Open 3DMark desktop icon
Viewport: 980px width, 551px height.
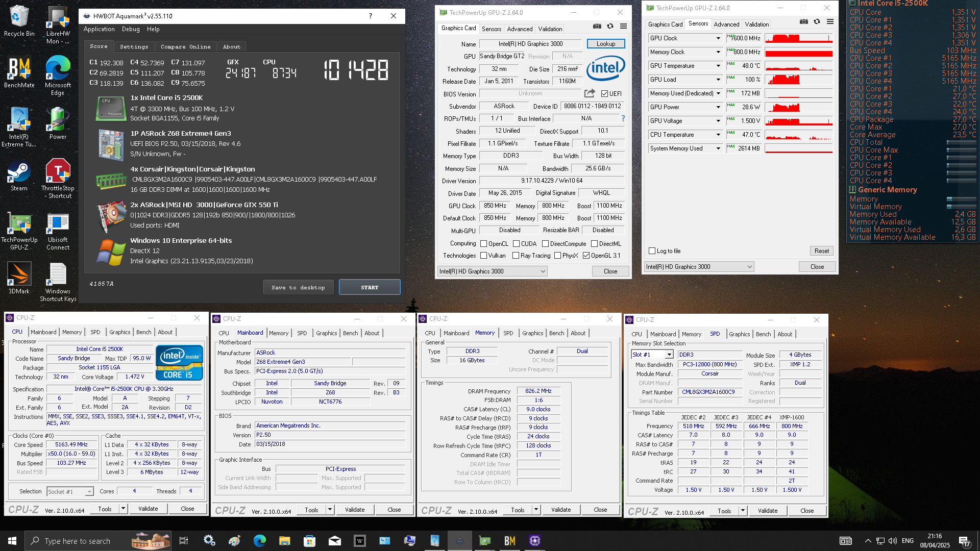[19, 278]
